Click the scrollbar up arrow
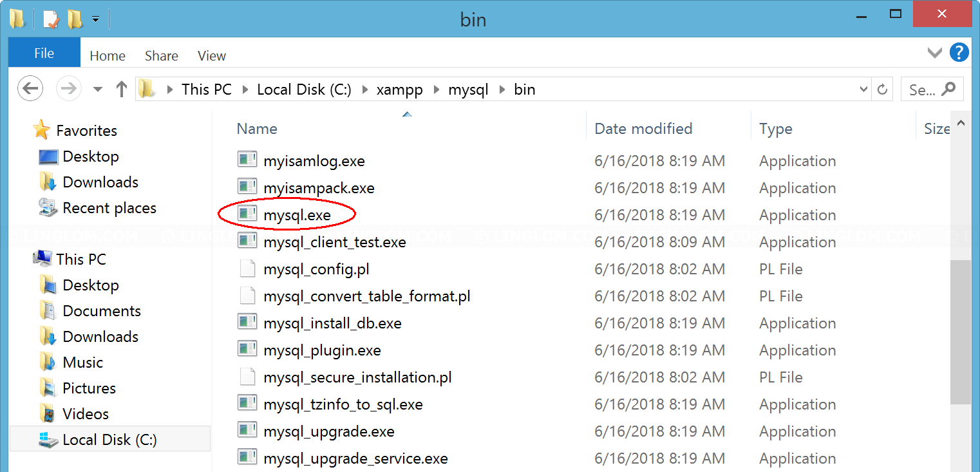 click(x=961, y=122)
